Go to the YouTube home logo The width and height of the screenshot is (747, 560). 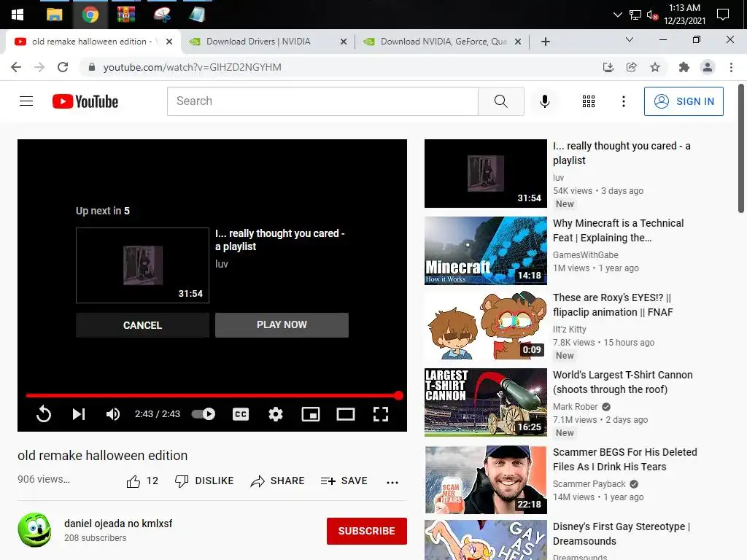(x=85, y=101)
